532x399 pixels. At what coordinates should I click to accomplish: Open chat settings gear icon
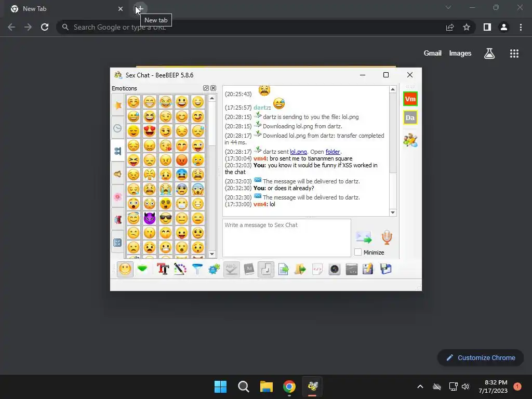pyautogui.click(x=215, y=269)
